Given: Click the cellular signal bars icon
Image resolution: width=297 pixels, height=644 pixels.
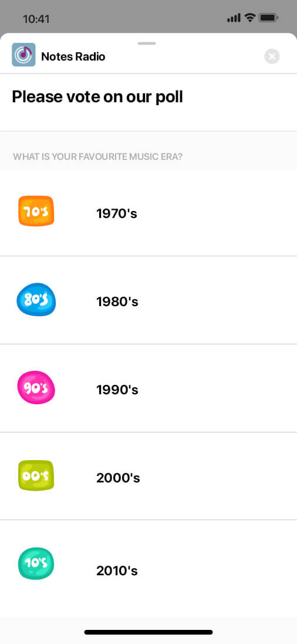Looking at the screenshot, I should [234, 18].
